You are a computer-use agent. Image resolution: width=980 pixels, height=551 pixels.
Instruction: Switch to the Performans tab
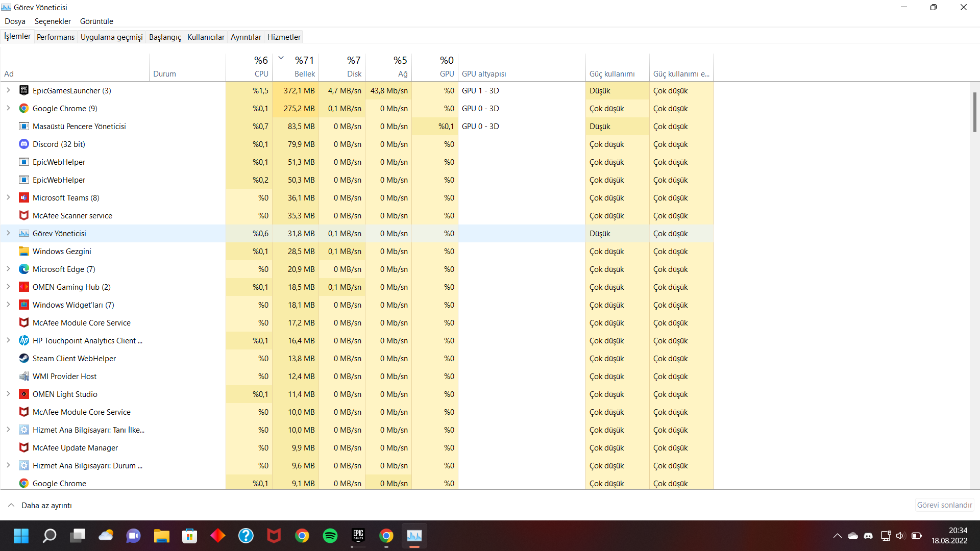point(55,37)
